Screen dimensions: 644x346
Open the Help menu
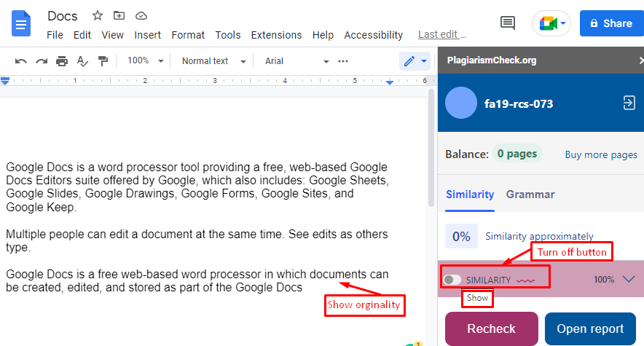pos(323,35)
